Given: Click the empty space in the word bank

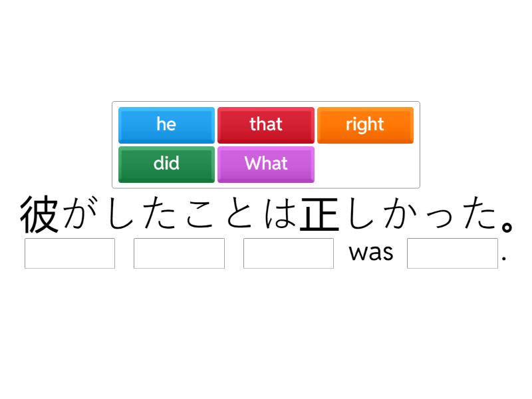Looking at the screenshot, I should (x=366, y=164).
